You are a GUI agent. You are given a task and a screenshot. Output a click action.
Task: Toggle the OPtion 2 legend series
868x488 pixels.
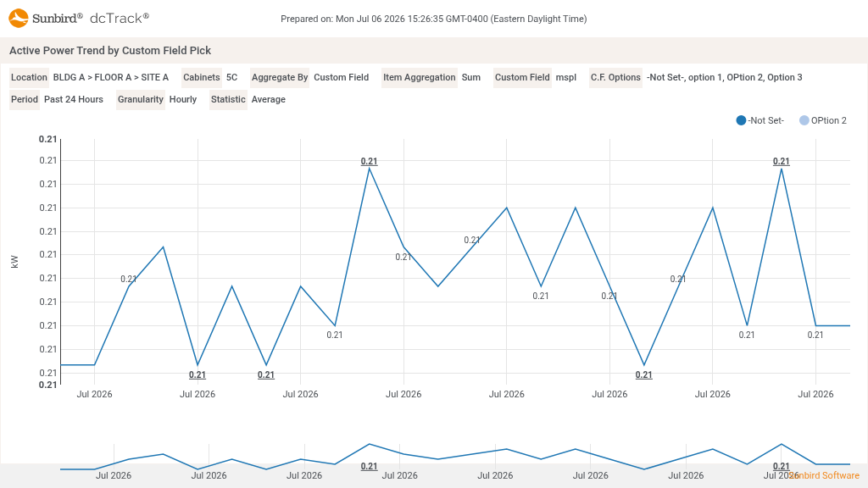point(823,120)
